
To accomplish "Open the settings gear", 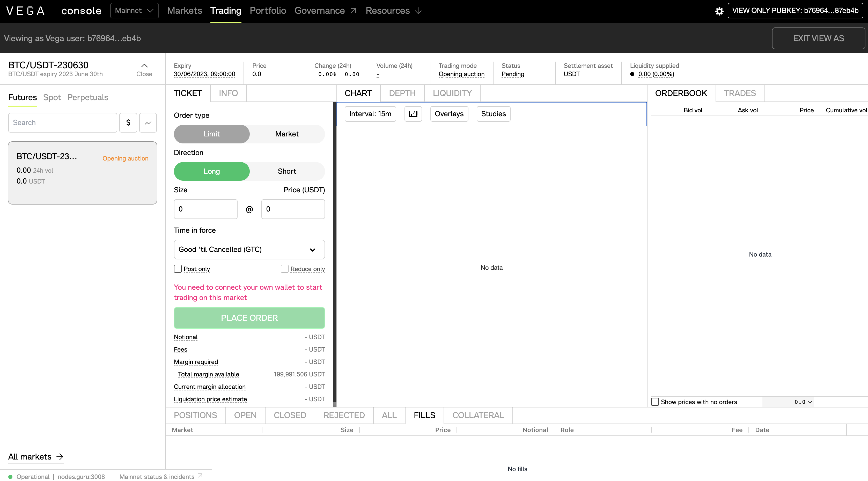I will [x=719, y=11].
